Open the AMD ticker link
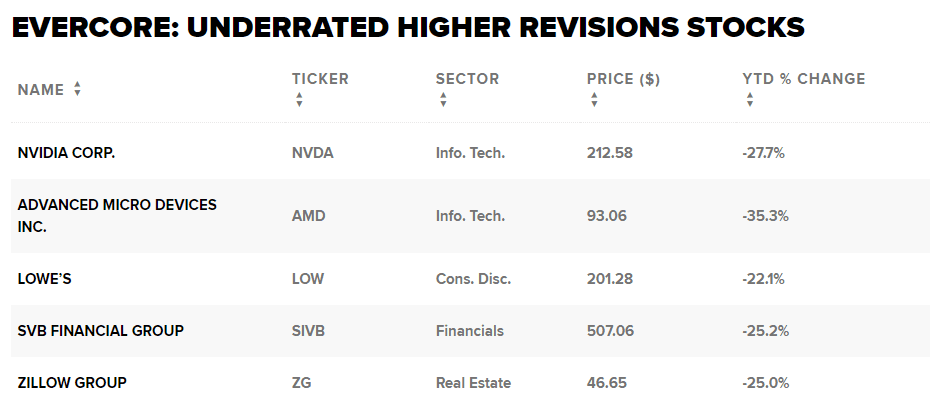Image resolution: width=930 pixels, height=419 pixels. point(308,215)
